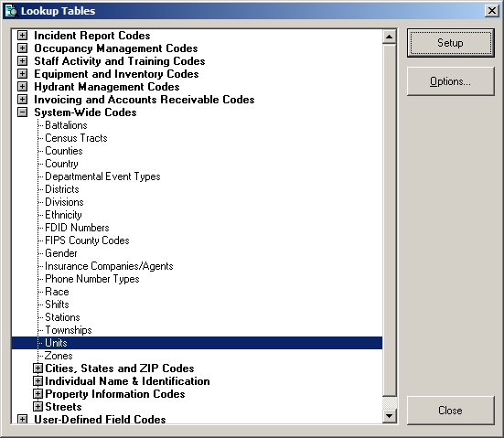Image resolution: width=504 pixels, height=438 pixels.
Task: Collapse the System-Wide Codes node
Action: point(22,112)
